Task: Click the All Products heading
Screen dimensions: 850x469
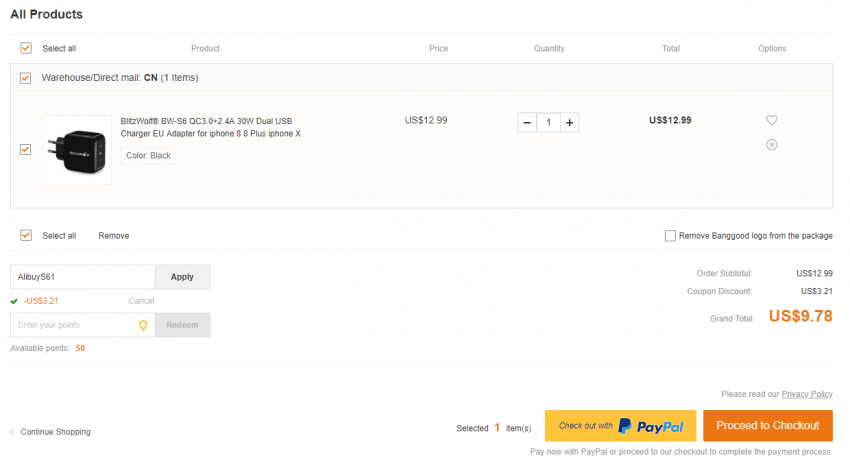Action: coord(47,15)
